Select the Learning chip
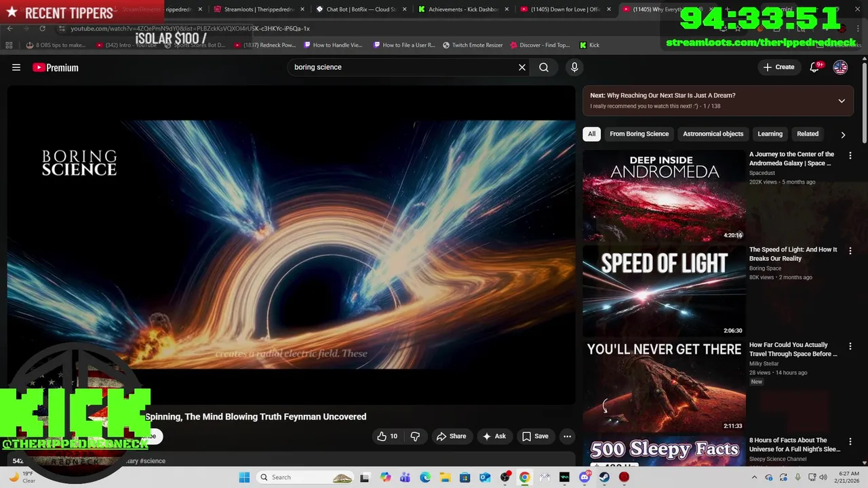This screenshot has height=488, width=868. [770, 134]
